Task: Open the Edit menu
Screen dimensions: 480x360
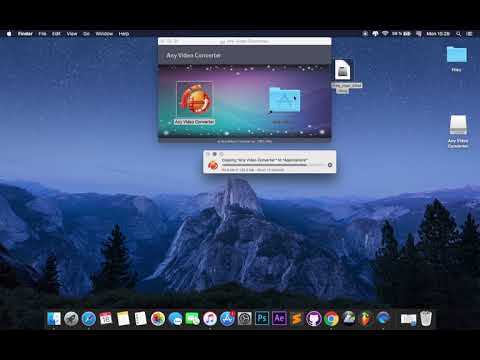Action: [56, 34]
